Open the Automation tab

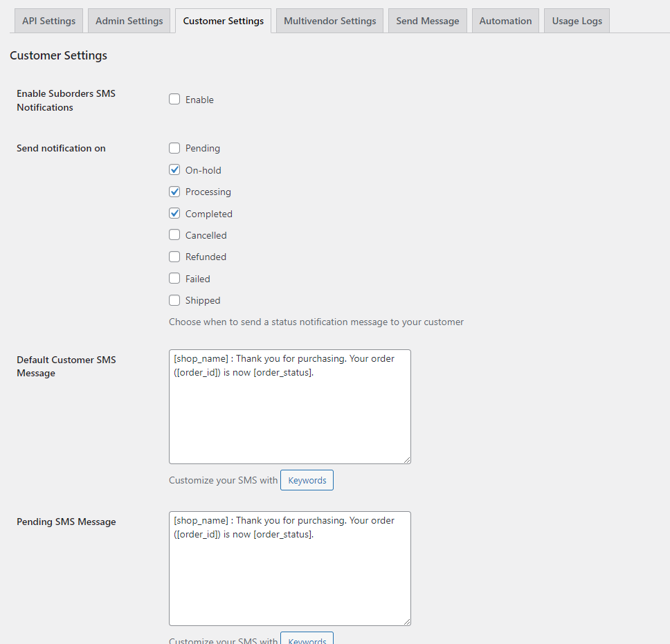tap(505, 21)
